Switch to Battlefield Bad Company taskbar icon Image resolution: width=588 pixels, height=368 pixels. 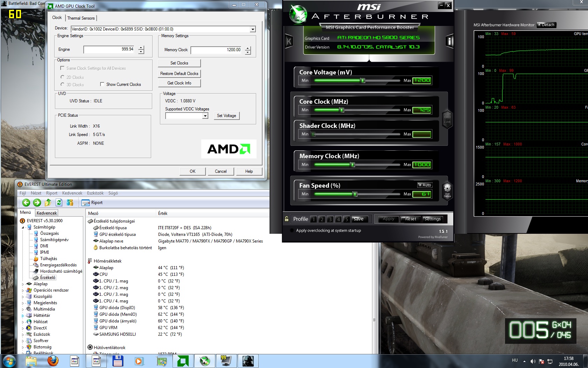248,361
